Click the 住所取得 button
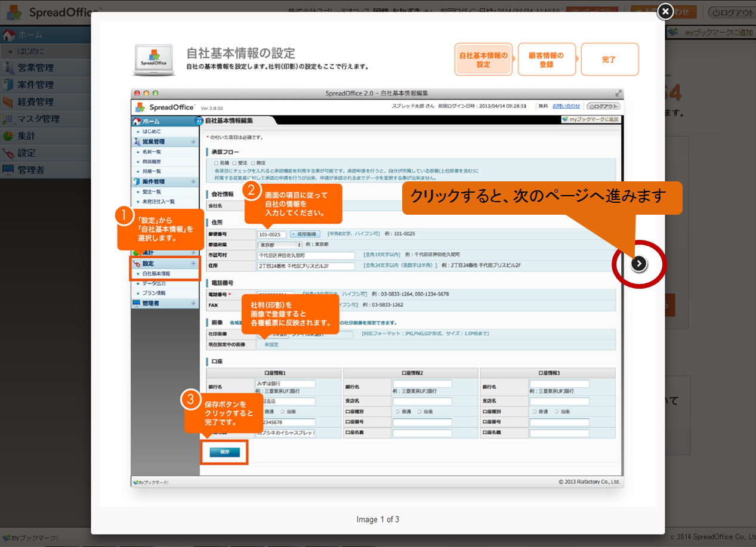Viewport: 756px width, 547px height. [x=306, y=234]
